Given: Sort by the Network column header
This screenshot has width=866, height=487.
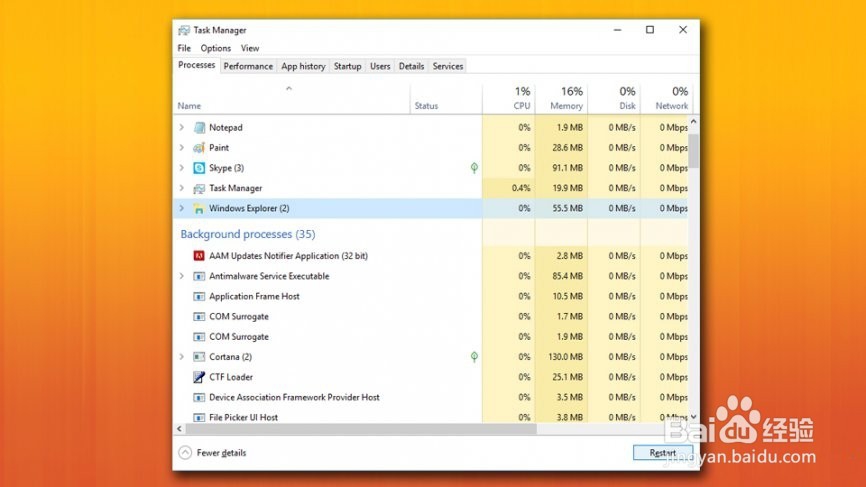Looking at the screenshot, I should pyautogui.click(x=666, y=99).
